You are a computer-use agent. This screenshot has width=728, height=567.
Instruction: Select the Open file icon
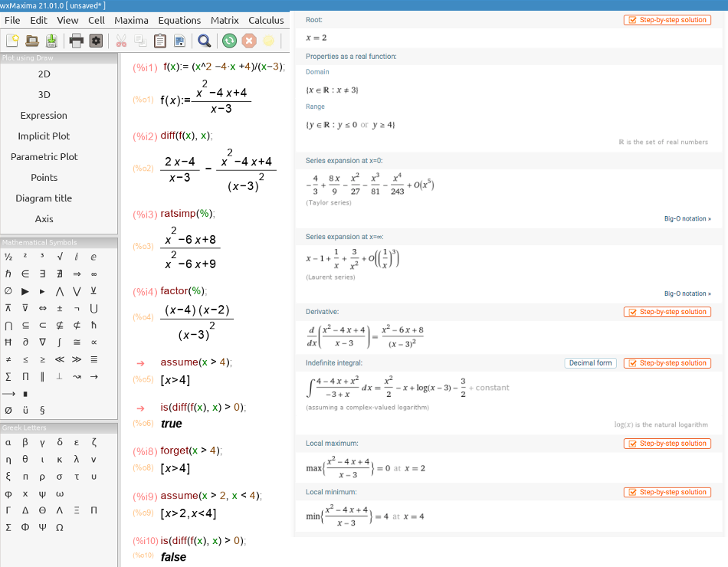pos(32,41)
